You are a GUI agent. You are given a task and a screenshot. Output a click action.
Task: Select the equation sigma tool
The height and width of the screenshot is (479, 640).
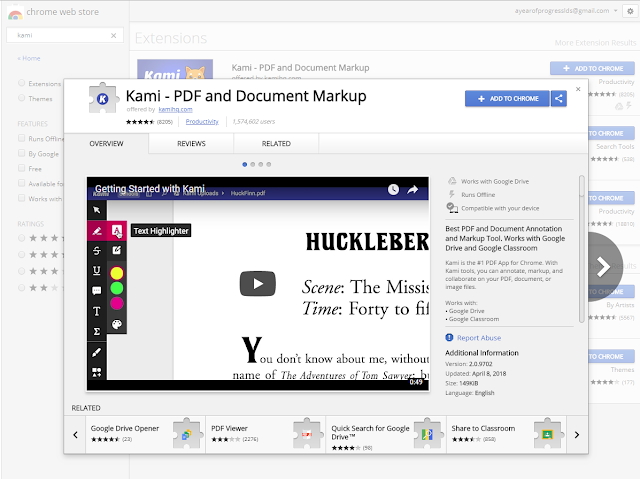pyautogui.click(x=97, y=331)
